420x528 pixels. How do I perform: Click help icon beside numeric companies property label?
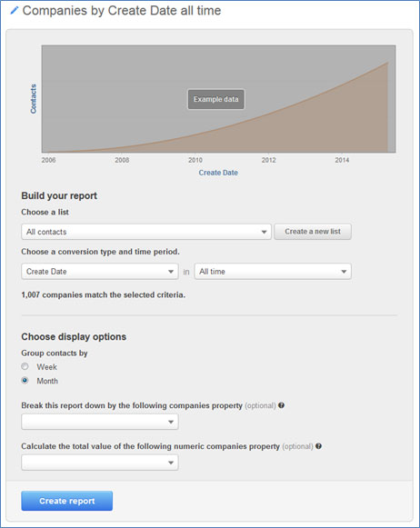(x=318, y=446)
